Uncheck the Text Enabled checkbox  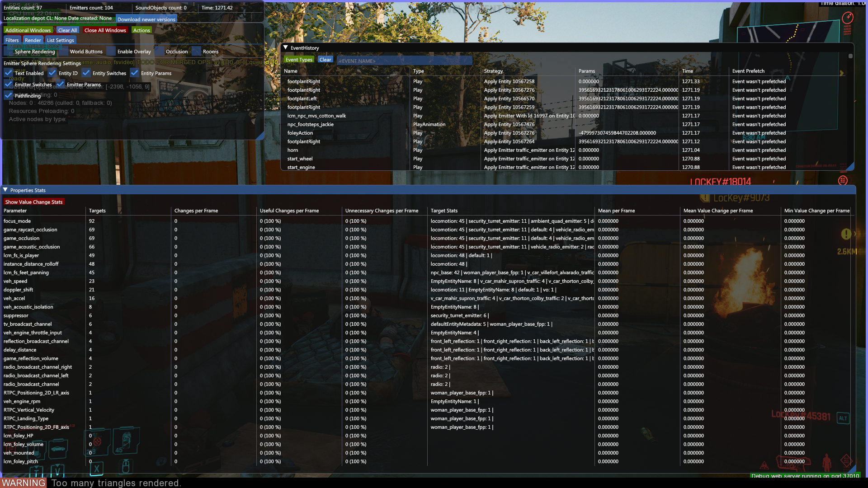9,73
